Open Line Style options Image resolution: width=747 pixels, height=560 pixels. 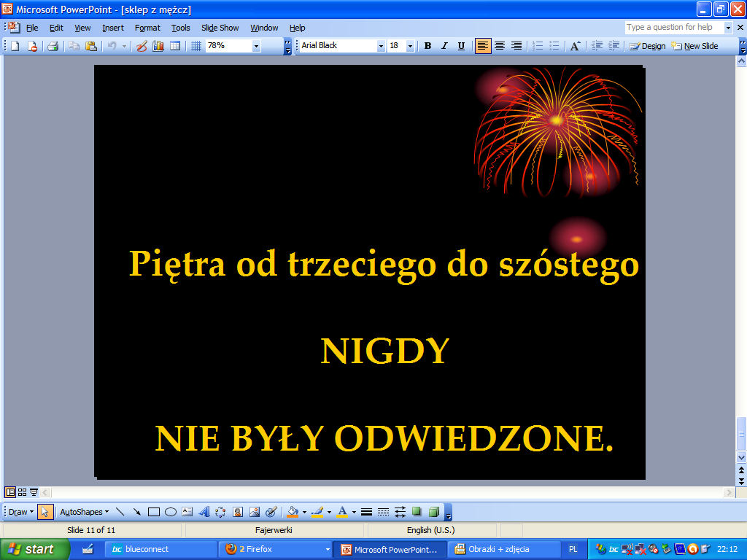(366, 512)
